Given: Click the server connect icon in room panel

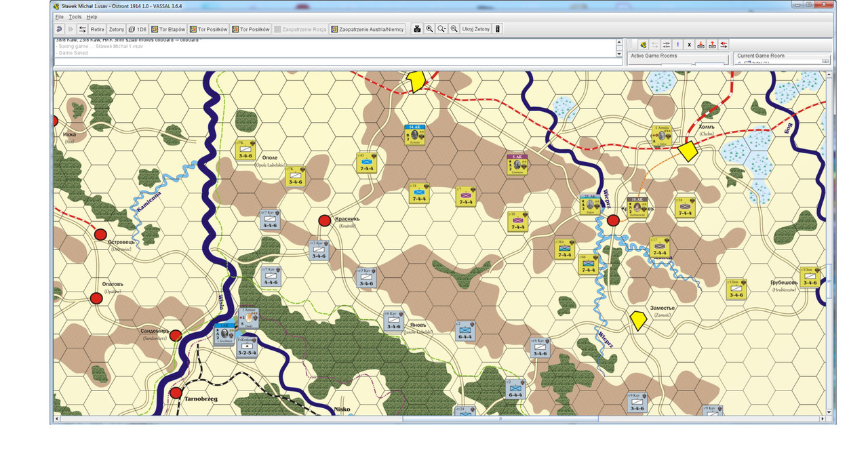Looking at the screenshot, I should (643, 44).
